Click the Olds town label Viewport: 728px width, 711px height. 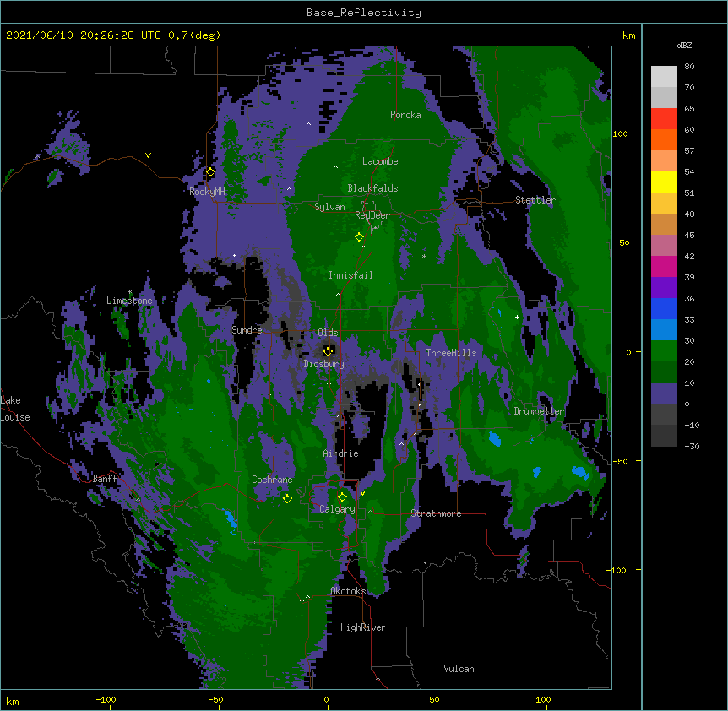328,333
